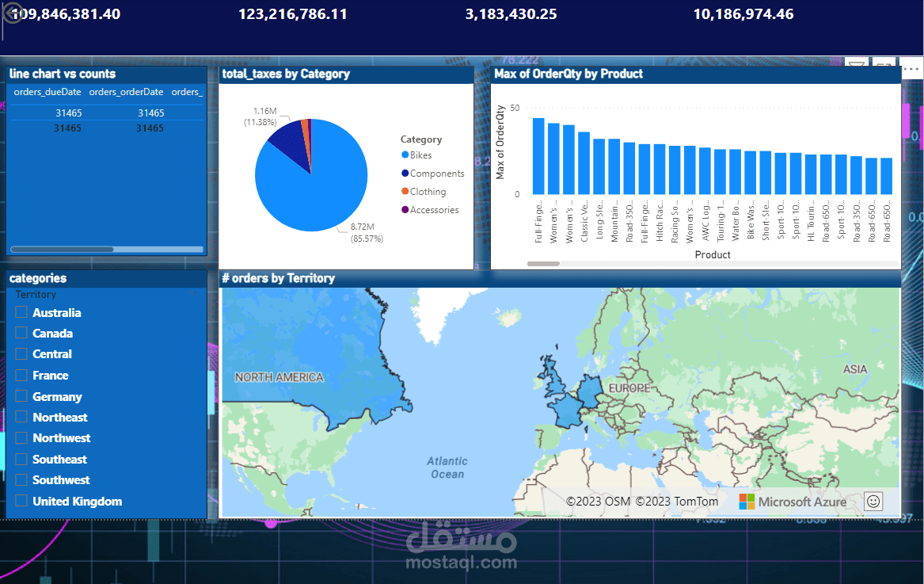Open the ©2023 TomTom attribution link
Viewport: 924px width, 584px height.
click(677, 501)
